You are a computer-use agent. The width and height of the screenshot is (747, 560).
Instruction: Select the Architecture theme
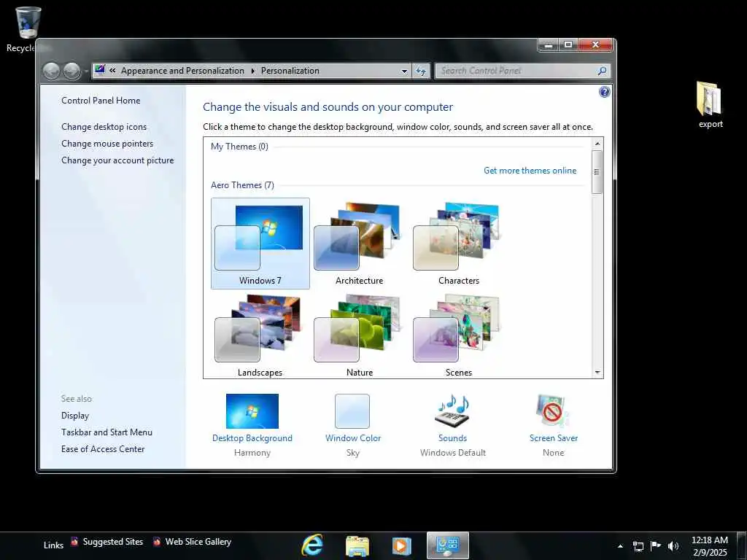[x=359, y=244]
